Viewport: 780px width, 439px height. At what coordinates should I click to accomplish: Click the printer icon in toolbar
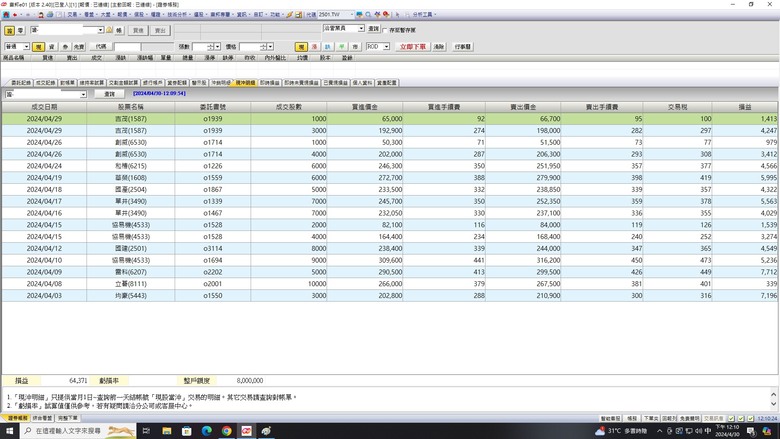[50, 14]
